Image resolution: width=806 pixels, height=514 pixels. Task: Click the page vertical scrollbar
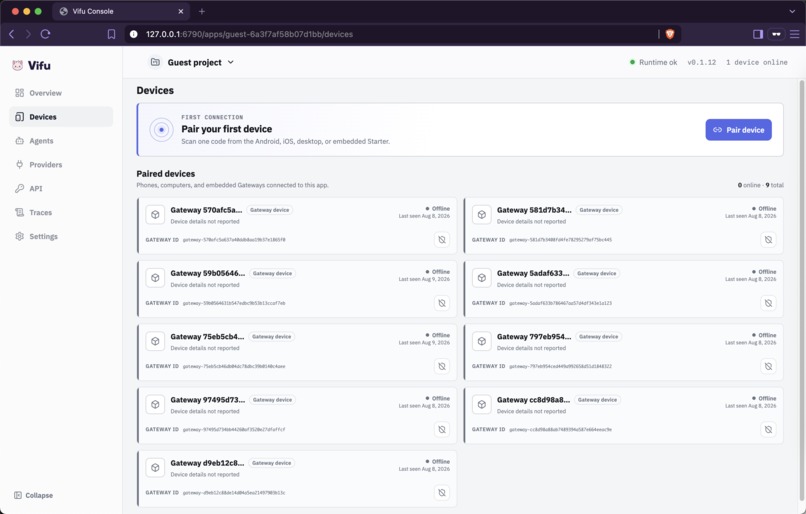[801, 288]
